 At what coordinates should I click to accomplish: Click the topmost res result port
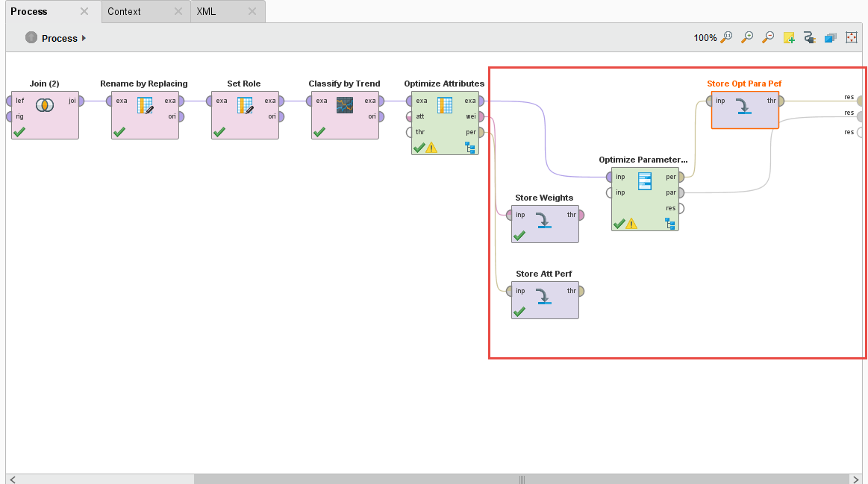pyautogui.click(x=859, y=101)
